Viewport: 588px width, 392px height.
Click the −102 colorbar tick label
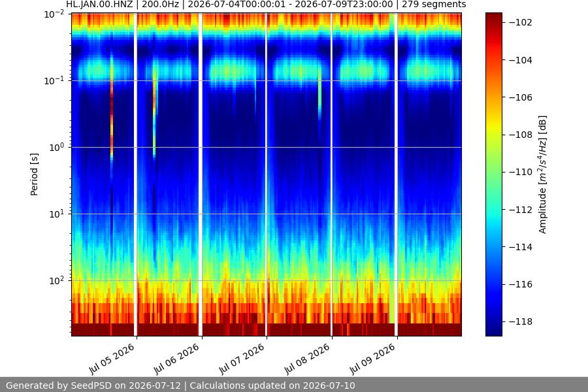[x=521, y=22]
